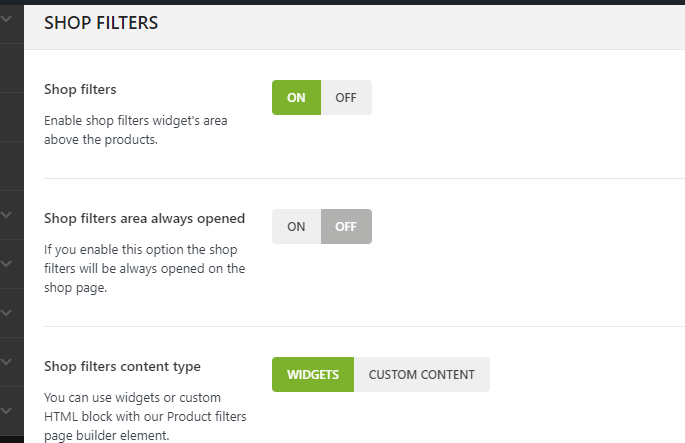
Task: Turn Shop filters OFF
Action: pyautogui.click(x=346, y=98)
